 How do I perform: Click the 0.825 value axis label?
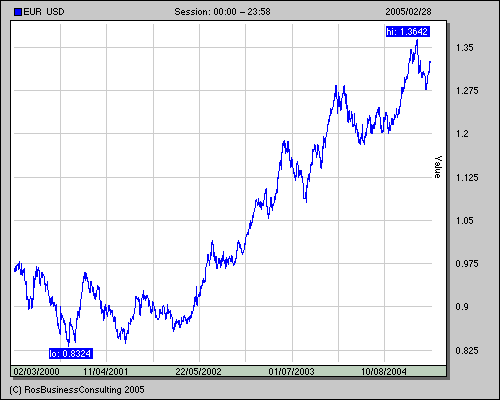[x=467, y=350]
